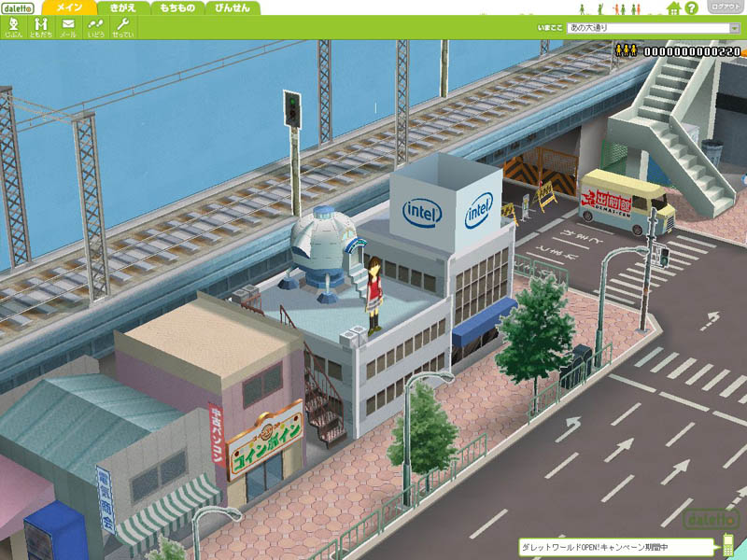
Task: Click the daletto logo at top left
Action: (18, 8)
